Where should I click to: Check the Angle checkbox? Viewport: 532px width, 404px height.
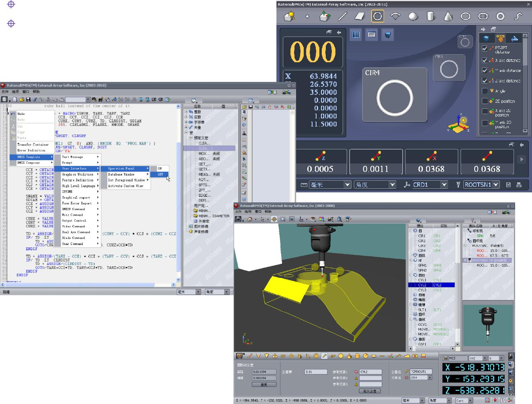pyautogui.click(x=485, y=91)
